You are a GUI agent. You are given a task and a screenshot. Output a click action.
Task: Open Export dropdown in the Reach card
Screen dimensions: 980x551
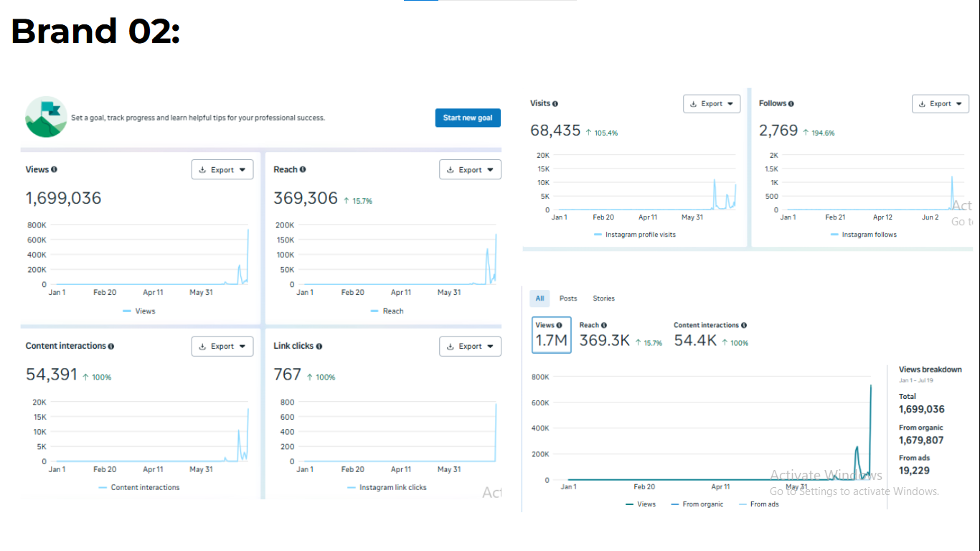470,170
